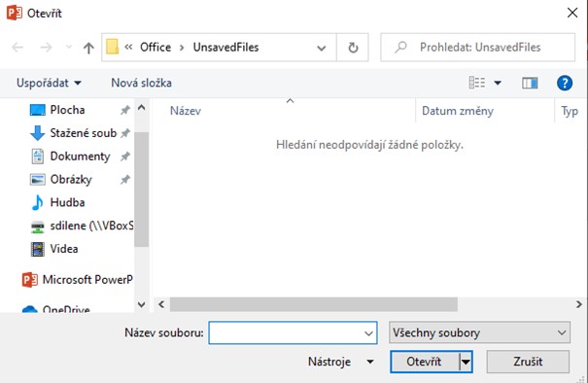Viewport: 588px width, 383px height.
Task: Open the sdilene network share
Action: (x=91, y=226)
